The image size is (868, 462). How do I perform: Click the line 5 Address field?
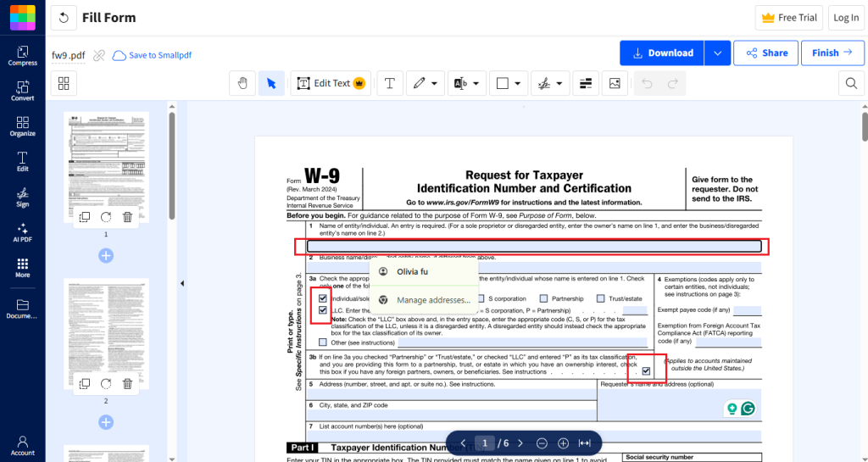[x=451, y=394]
